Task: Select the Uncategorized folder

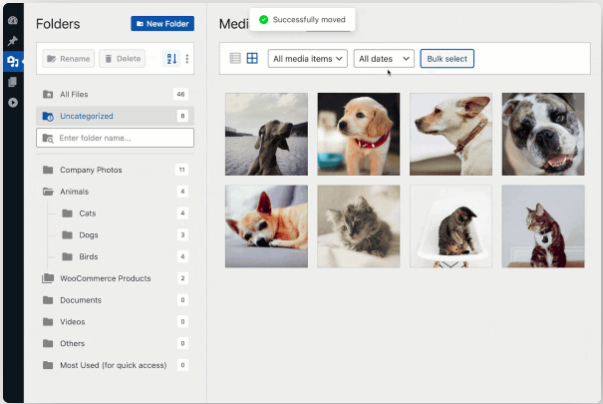Action: (115, 116)
